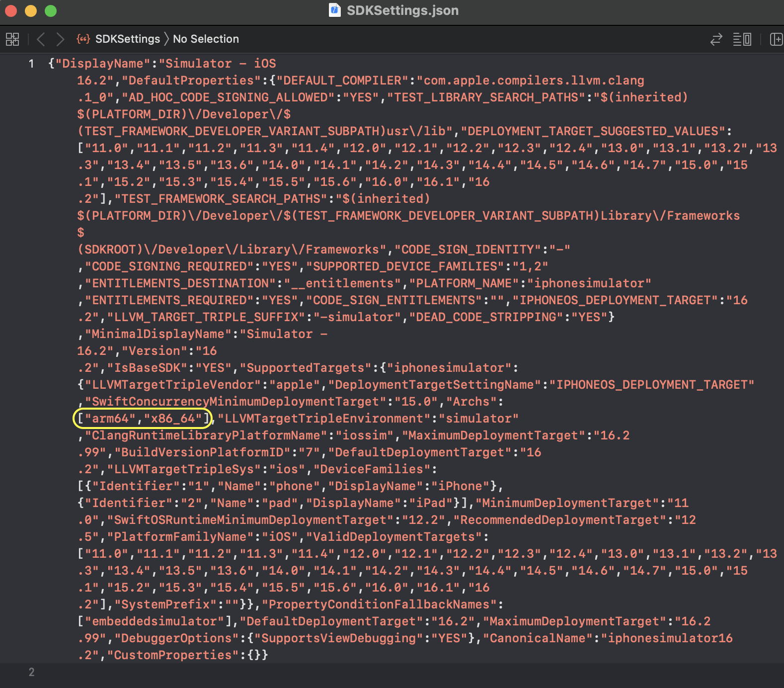
Task: Click "PropertyConditionFallbackNames" key
Action: [380, 604]
